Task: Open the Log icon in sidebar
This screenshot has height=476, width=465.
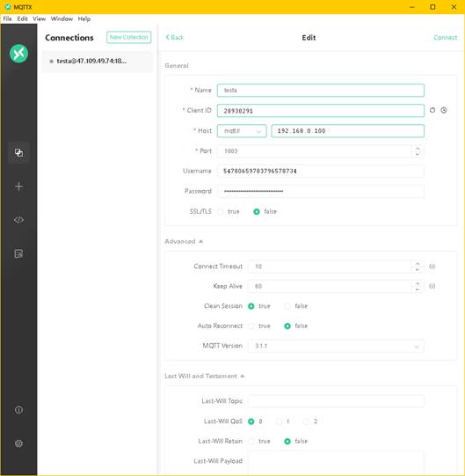Action: (x=18, y=253)
